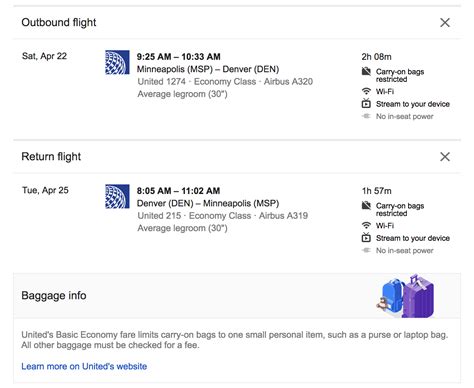Image resolution: width=474 pixels, height=388 pixels.
Task: Select the 9:25 AM – 10:33 AM flight time
Action: pyautogui.click(x=178, y=57)
